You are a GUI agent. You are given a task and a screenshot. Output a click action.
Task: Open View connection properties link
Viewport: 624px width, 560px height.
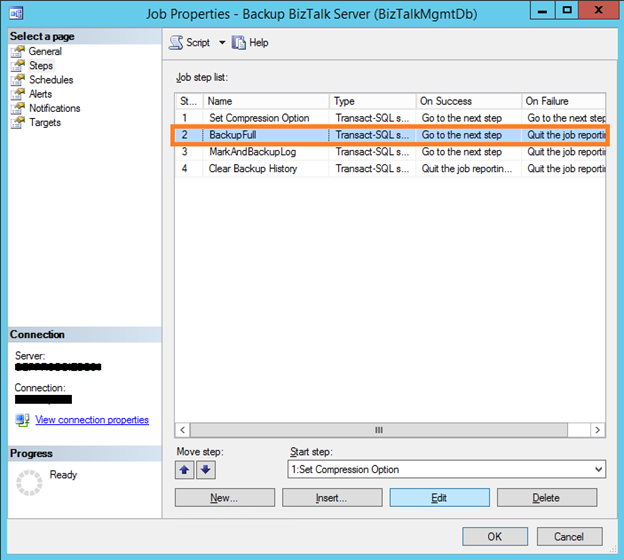point(92,420)
